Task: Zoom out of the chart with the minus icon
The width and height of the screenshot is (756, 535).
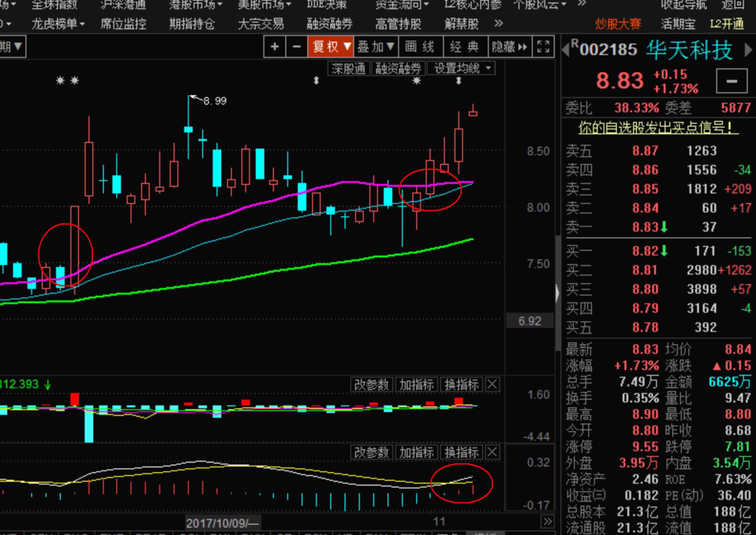Action: point(296,47)
